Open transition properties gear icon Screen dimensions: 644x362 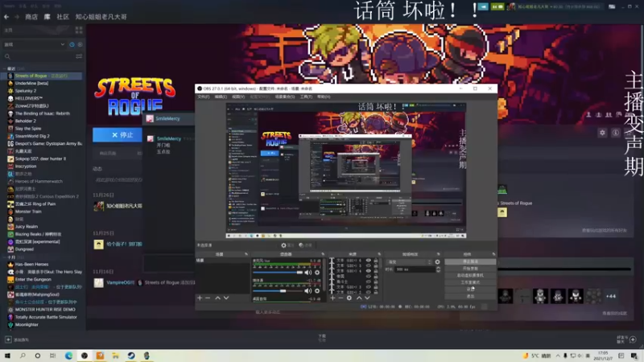coord(437,262)
